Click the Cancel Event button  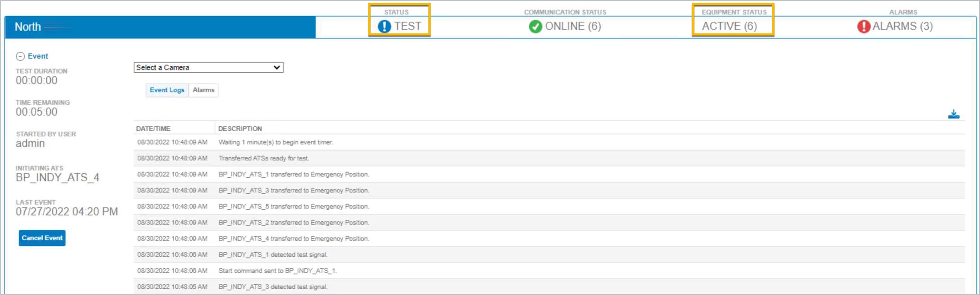point(42,238)
